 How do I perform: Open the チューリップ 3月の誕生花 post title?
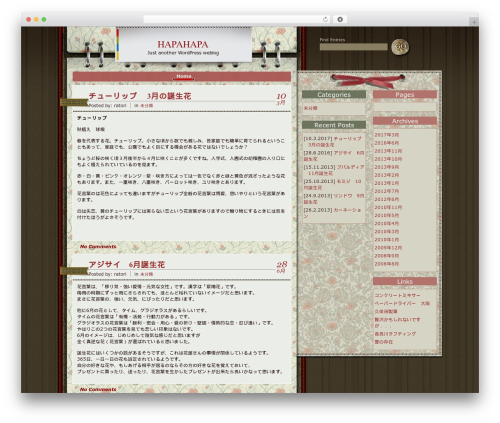(140, 96)
